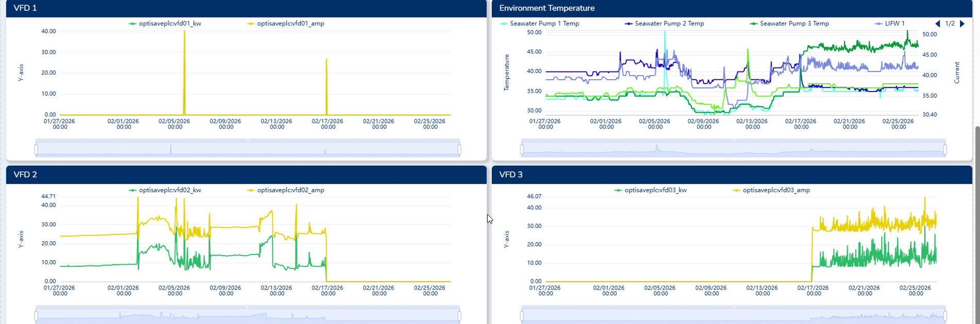Screen dimensions: 980x324
Task: Click the Seawater Pump 1 Temp legend marker
Action: click(x=504, y=24)
